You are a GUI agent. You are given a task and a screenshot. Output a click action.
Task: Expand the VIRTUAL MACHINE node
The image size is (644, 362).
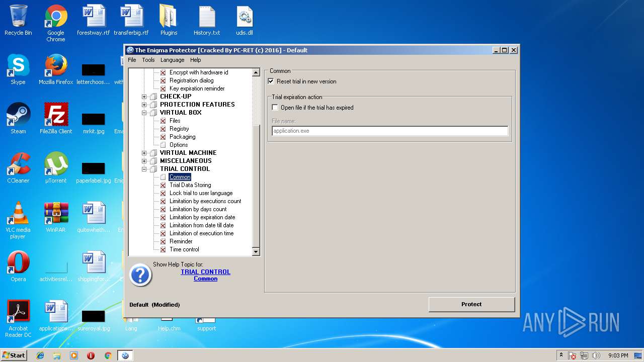click(x=144, y=153)
